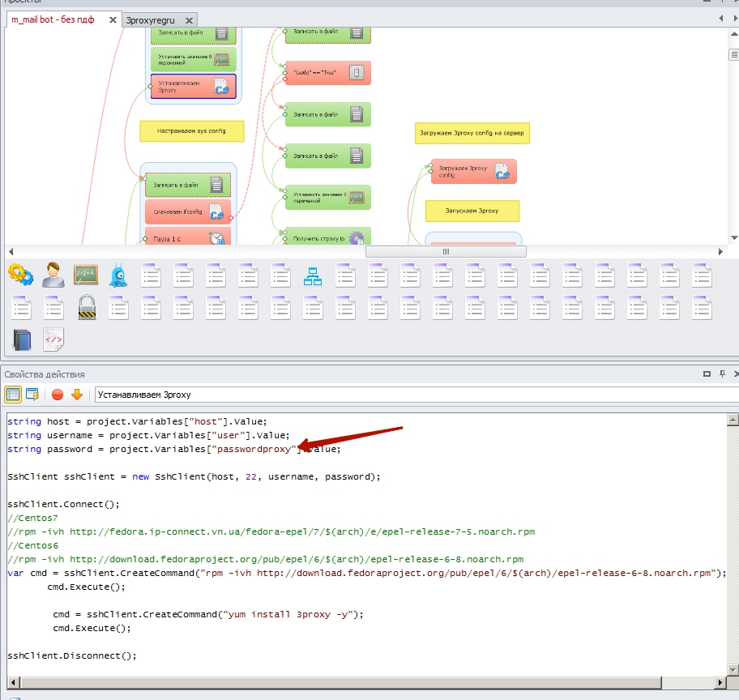Click the comment line //Centos6
Screen dimensions: 739x700
click(32, 545)
